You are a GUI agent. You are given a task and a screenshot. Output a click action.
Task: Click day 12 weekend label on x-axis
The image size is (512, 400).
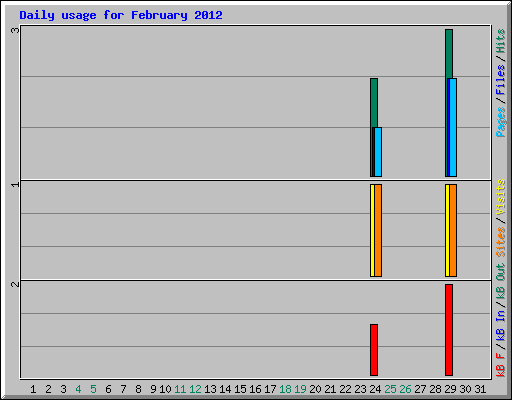point(195,389)
